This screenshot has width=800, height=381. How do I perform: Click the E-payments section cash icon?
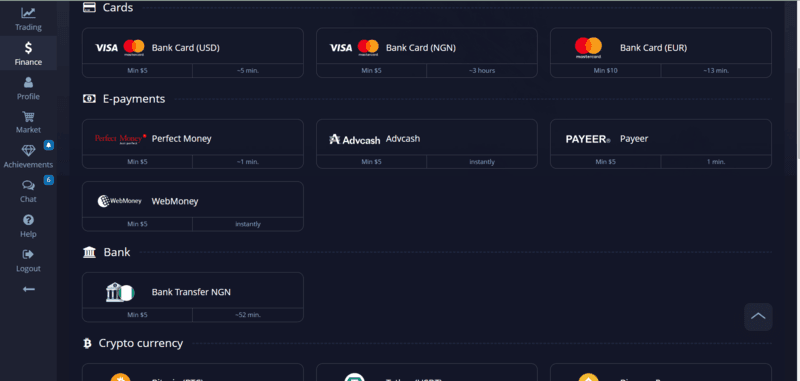point(89,99)
